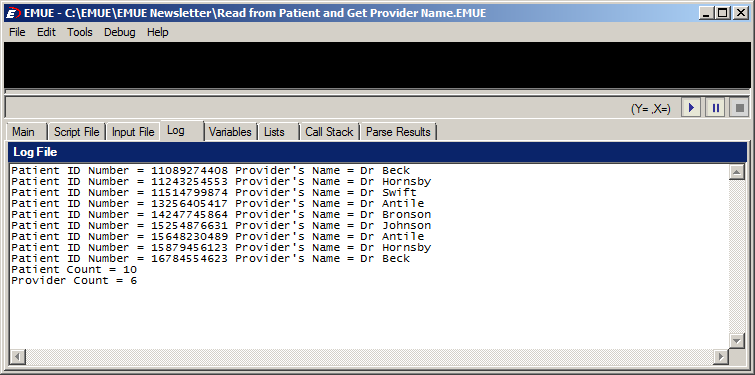
Task: Click the log scroll down arrow
Action: click(x=737, y=340)
